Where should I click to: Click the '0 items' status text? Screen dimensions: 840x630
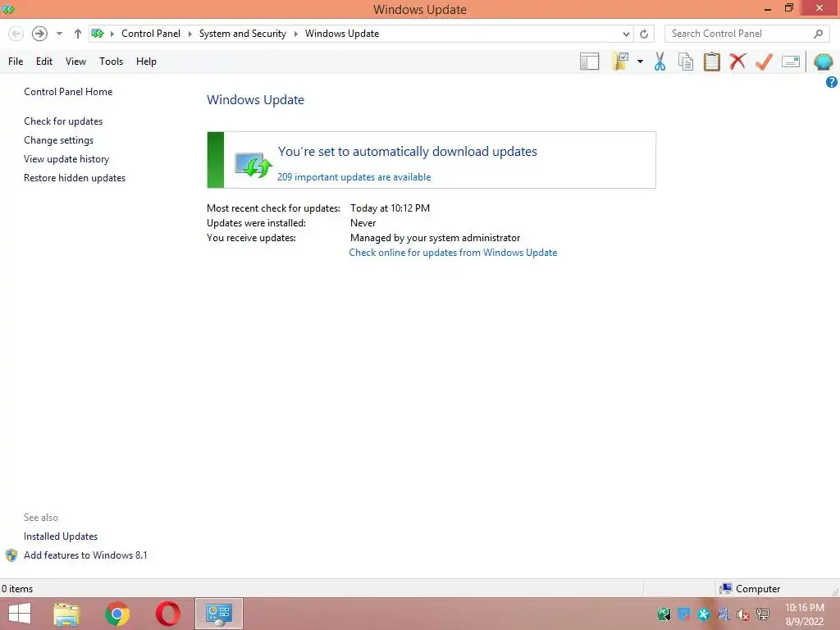pos(17,589)
